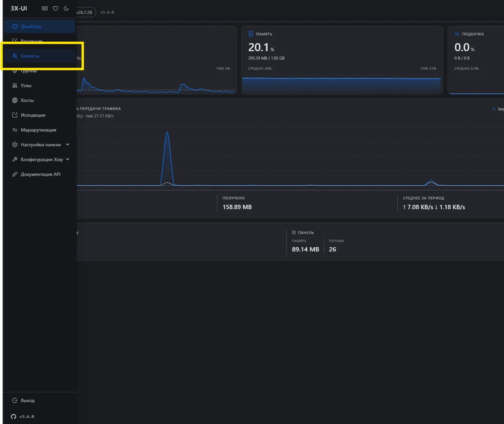Click the upload arrow legend icon
504x424 pixels.
coord(494,109)
